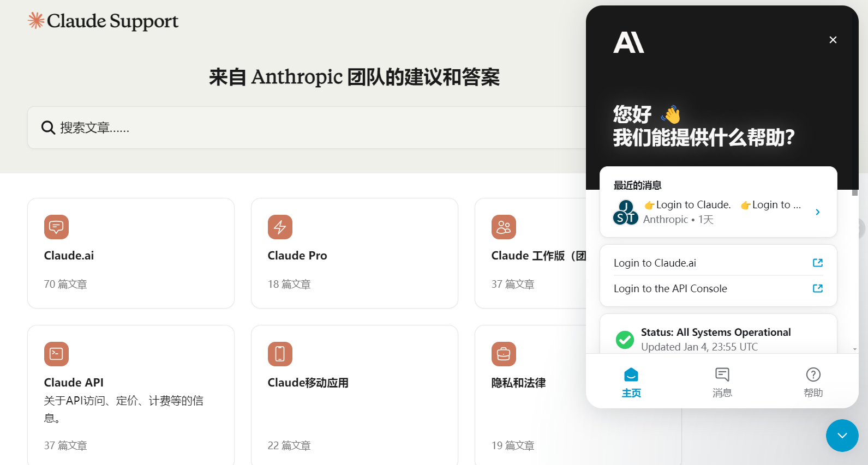Open the Claude Pro article collection

click(354, 253)
